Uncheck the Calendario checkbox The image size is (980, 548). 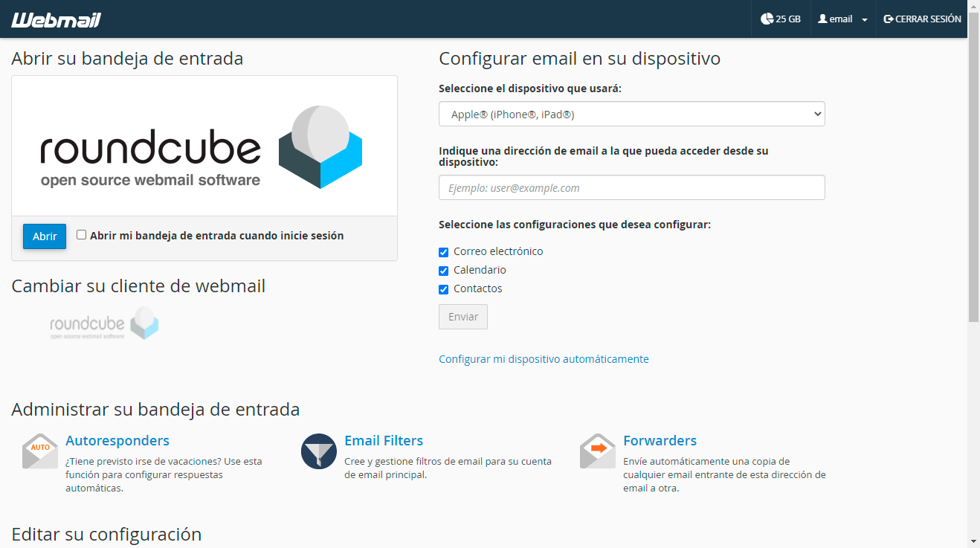[x=444, y=271]
